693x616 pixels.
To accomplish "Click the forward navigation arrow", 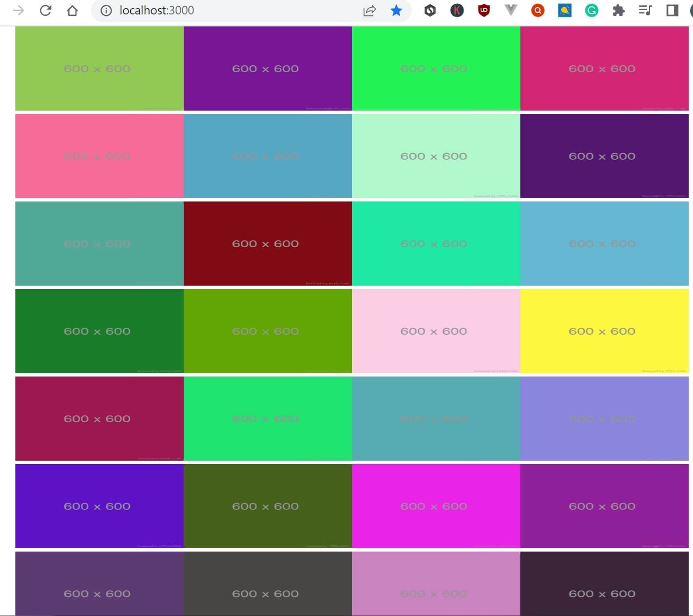I will pyautogui.click(x=19, y=10).
